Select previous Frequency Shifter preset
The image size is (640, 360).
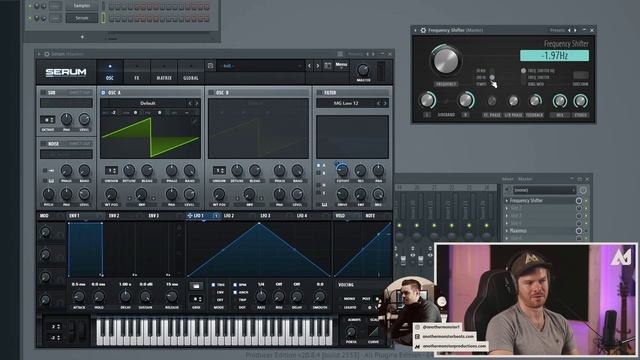tap(569, 30)
